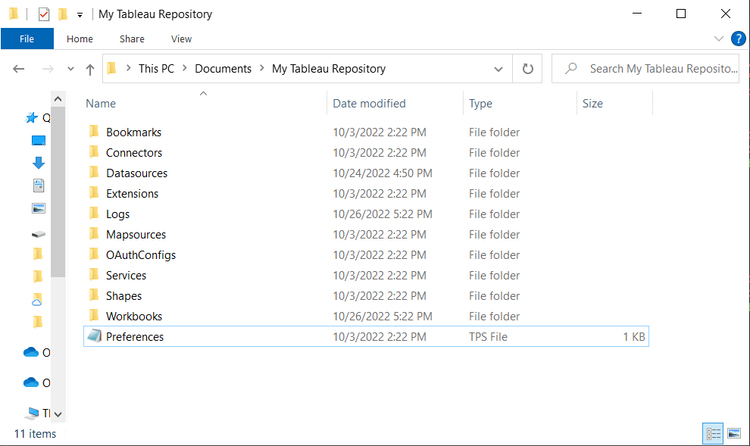
Task: Select the Shapes folder icon
Action: [94, 295]
